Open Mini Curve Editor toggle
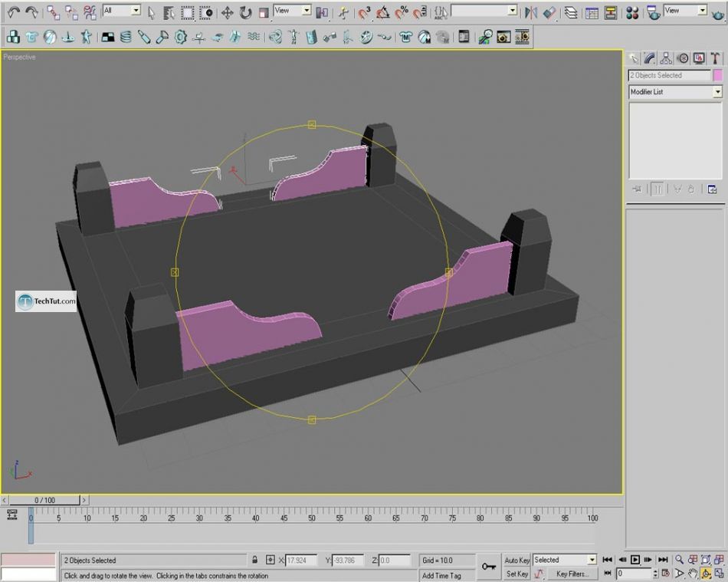 [12, 515]
